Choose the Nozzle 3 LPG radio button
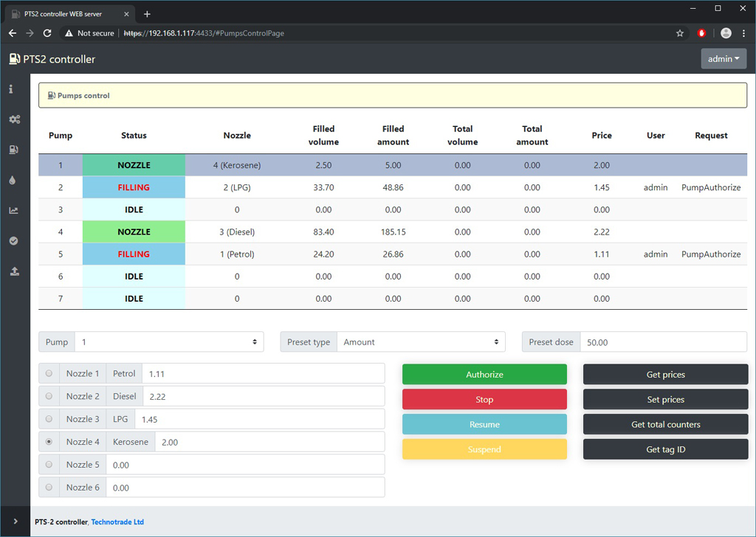The image size is (756, 537). pos(49,419)
